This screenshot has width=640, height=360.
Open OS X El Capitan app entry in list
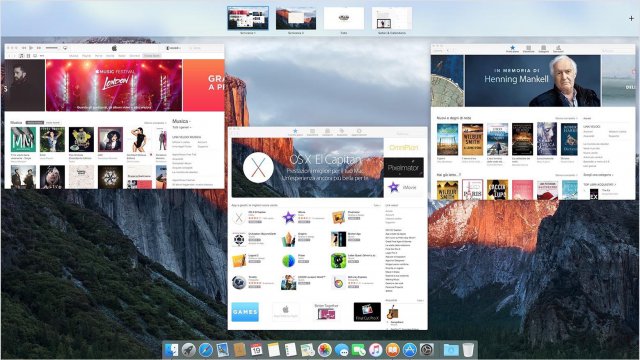pos(253,217)
